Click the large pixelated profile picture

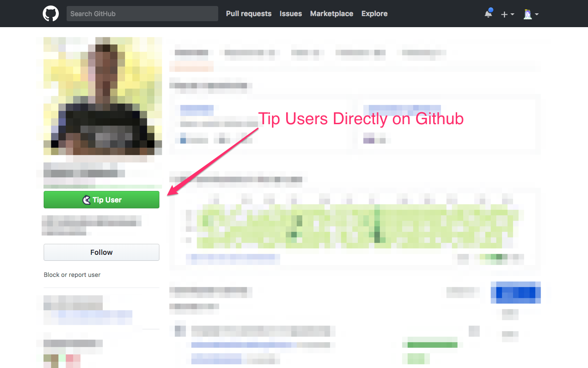(x=102, y=96)
